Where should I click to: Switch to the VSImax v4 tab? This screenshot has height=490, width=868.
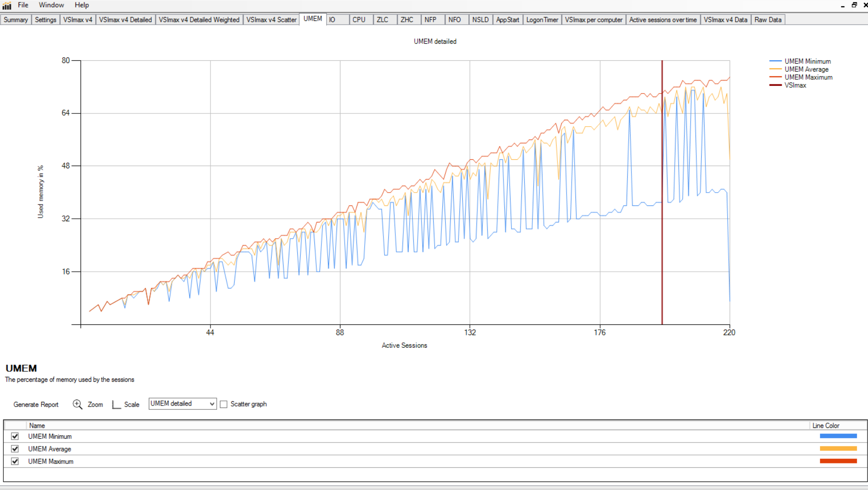pyautogui.click(x=78, y=20)
